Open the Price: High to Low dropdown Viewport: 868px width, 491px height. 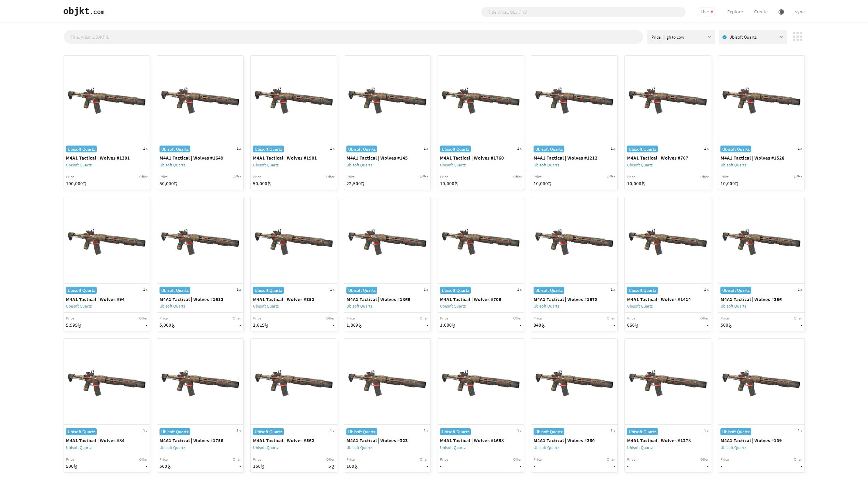(x=680, y=37)
